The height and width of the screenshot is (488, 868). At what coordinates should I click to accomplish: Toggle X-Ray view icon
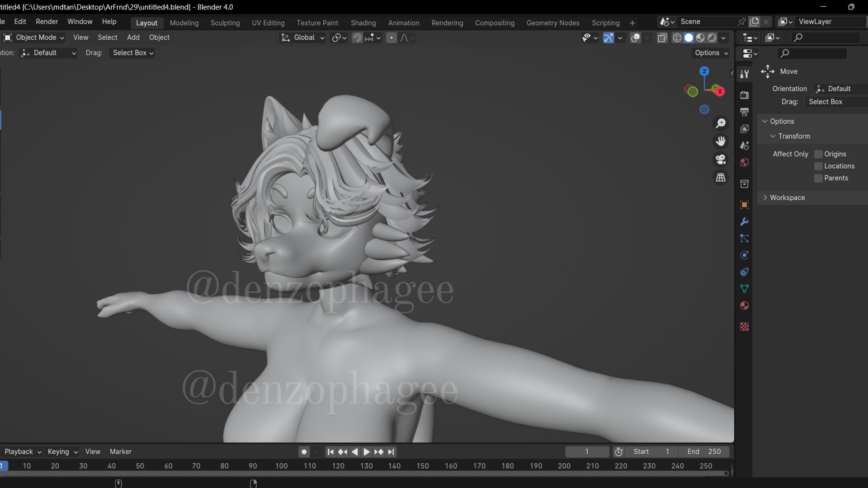point(662,38)
